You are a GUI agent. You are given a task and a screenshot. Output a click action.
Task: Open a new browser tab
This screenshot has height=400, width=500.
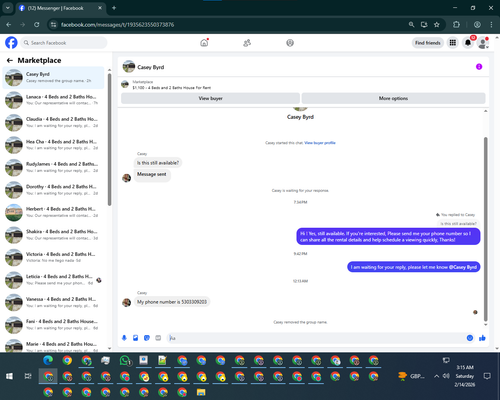point(114,8)
